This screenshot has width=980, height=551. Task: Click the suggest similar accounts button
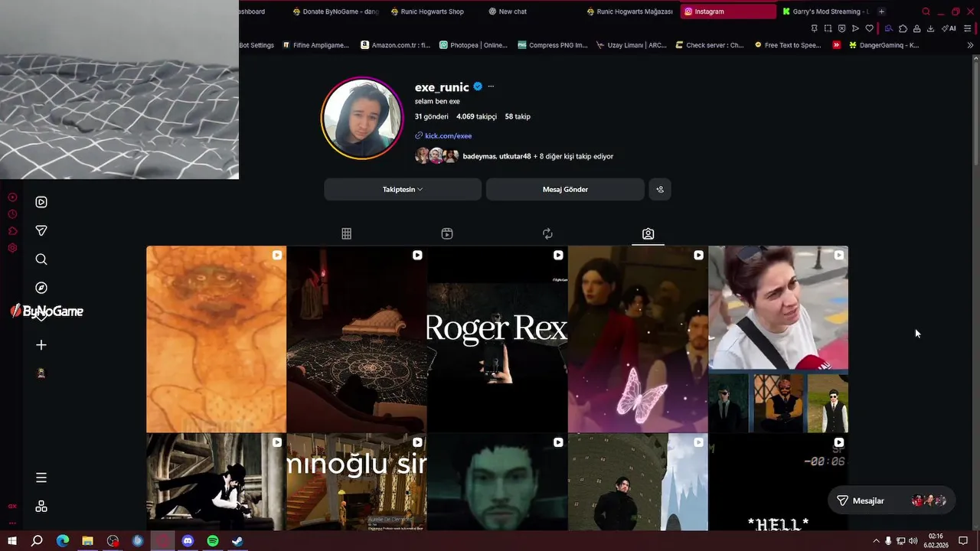660,189
